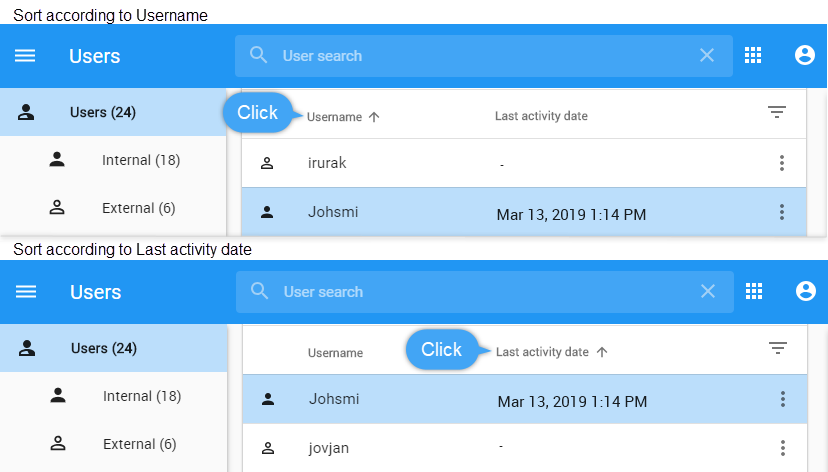Open more options for jovjan row
The image size is (828, 472).
click(x=783, y=448)
